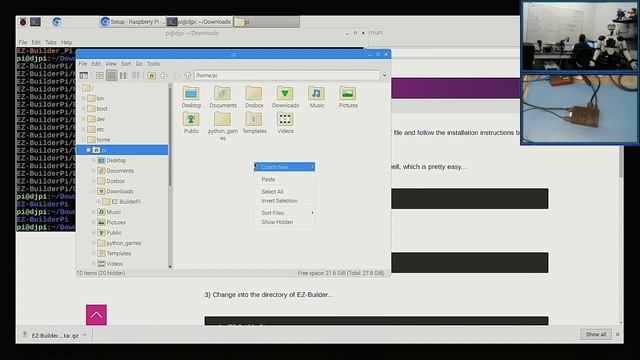Toggle the file manager side pane icon
The width and height of the screenshot is (640, 360).
click(x=84, y=76)
